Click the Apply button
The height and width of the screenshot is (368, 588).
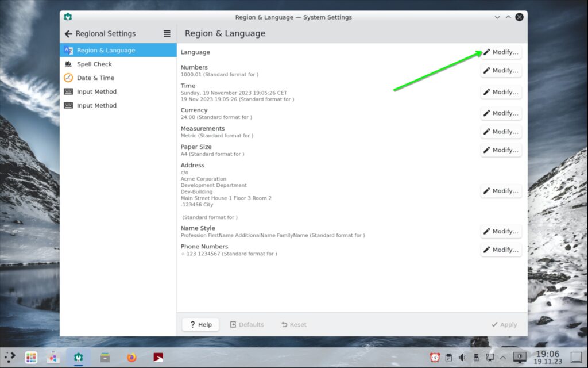point(504,324)
